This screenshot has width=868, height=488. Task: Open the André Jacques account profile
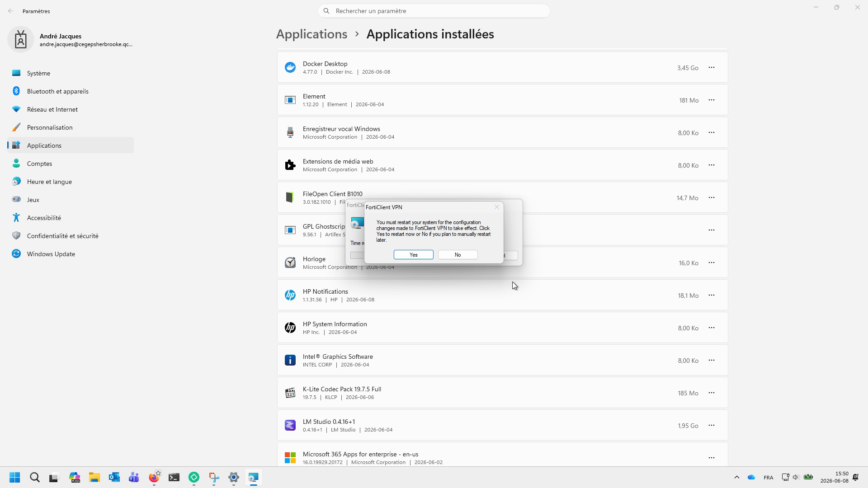click(71, 40)
